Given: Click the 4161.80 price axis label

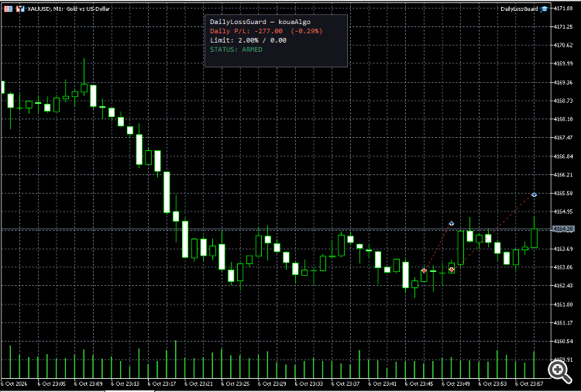Looking at the screenshot, I should point(563,304).
